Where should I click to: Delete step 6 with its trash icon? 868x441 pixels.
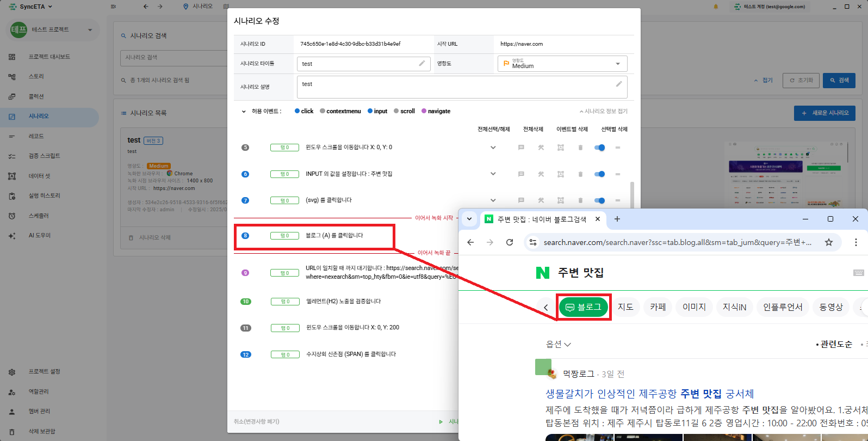(x=580, y=174)
